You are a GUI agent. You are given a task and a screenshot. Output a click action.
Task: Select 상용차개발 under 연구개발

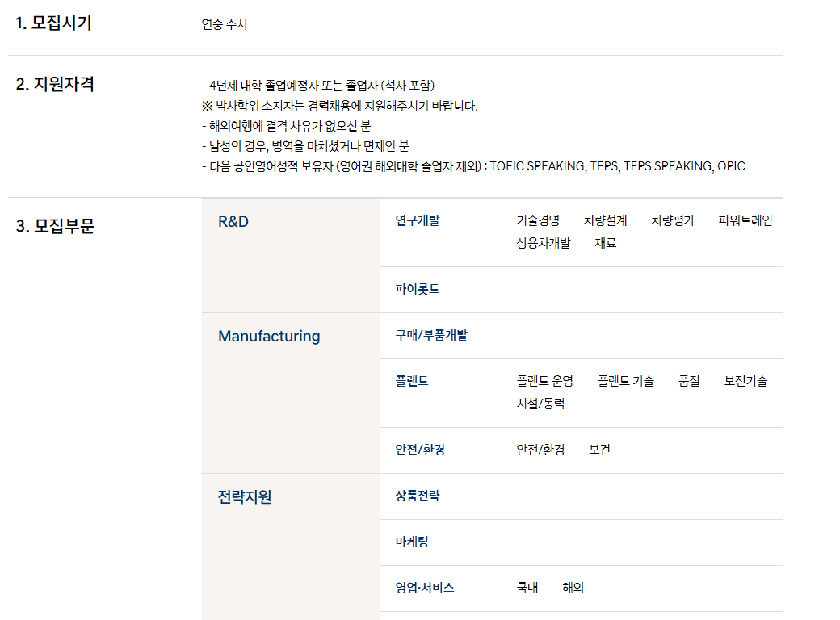[x=543, y=243]
